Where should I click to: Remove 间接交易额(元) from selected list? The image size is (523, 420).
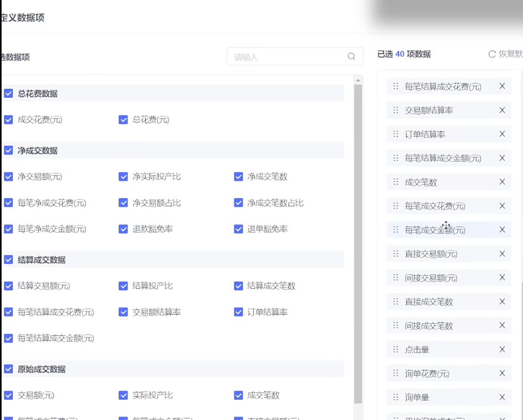tap(502, 278)
